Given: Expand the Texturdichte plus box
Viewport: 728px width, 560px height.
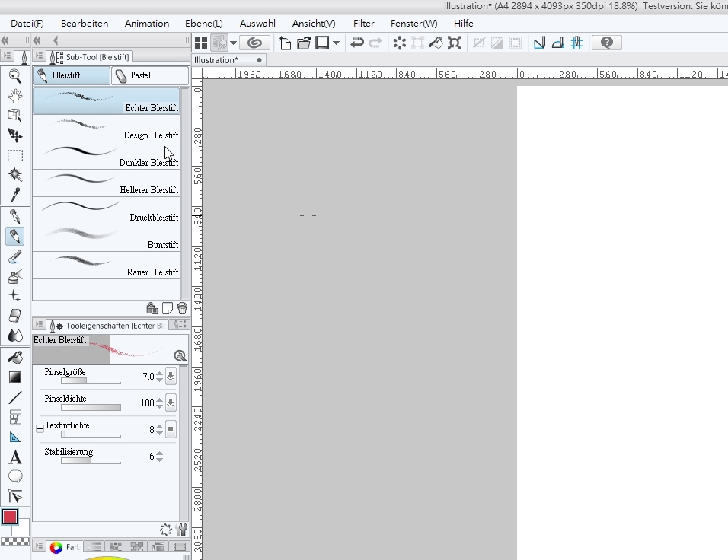Looking at the screenshot, I should click(x=40, y=429).
